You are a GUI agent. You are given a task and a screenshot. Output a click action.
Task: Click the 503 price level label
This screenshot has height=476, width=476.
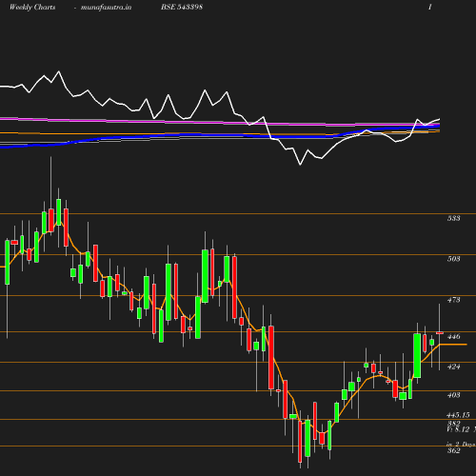coord(453,259)
